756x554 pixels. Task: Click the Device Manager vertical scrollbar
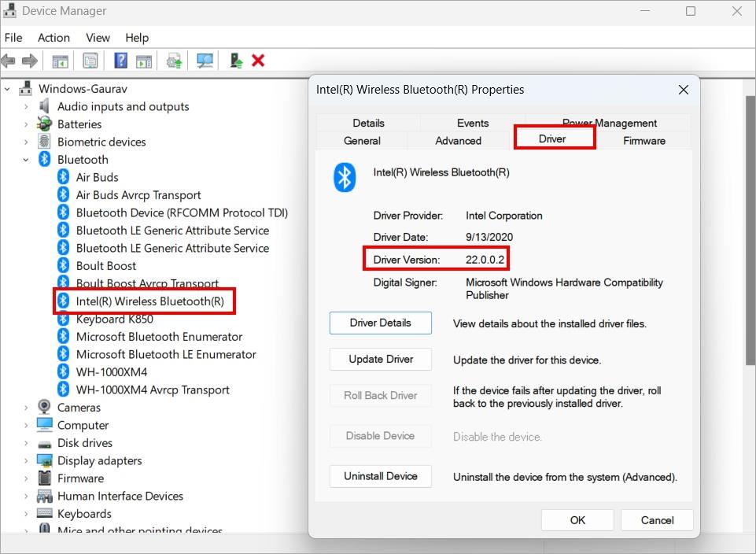[750, 231]
